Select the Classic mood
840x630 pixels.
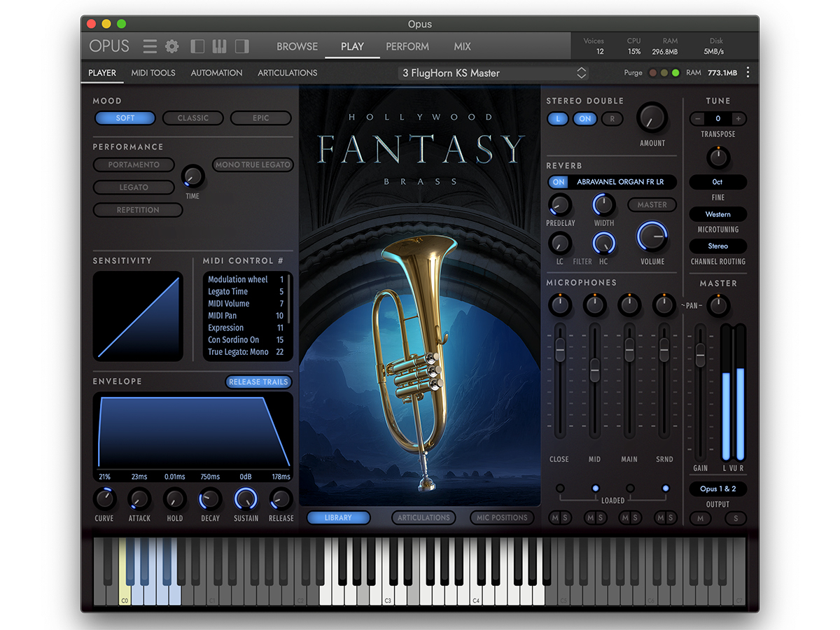193,118
